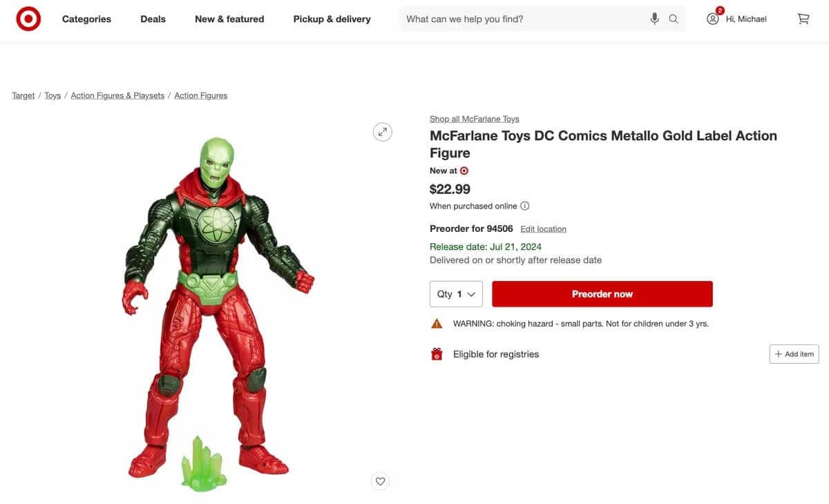829x504 pixels.
Task: Favorite the item using the heart icon
Action: point(380,481)
